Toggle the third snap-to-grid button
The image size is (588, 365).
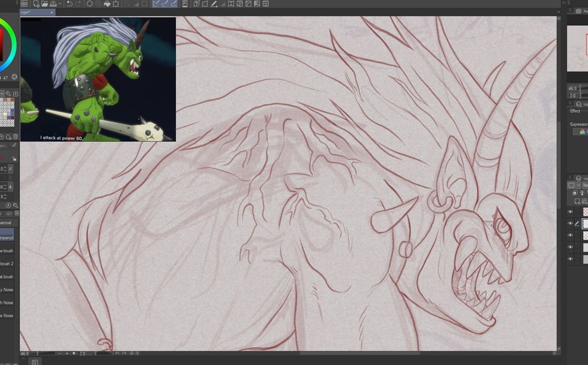[174, 4]
